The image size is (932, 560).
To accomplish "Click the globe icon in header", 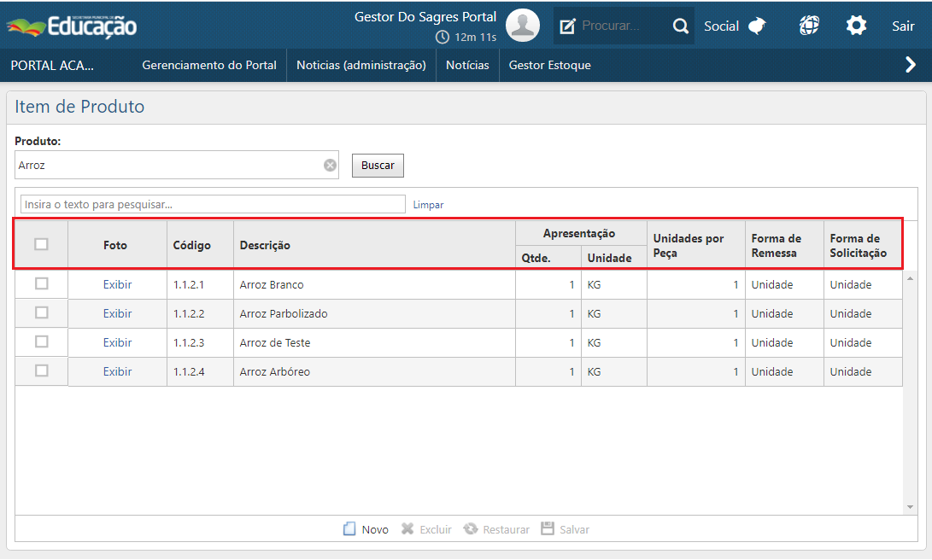I will pyautogui.click(x=809, y=26).
